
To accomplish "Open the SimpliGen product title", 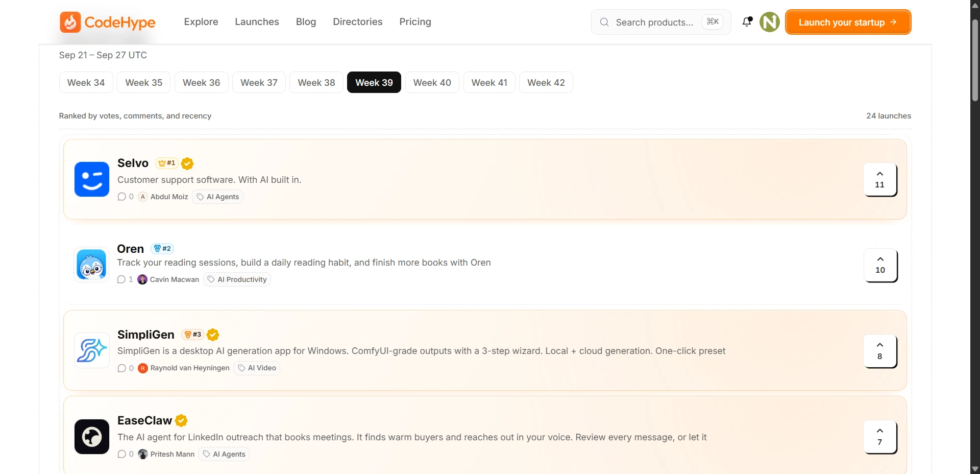I will pyautogui.click(x=146, y=335).
